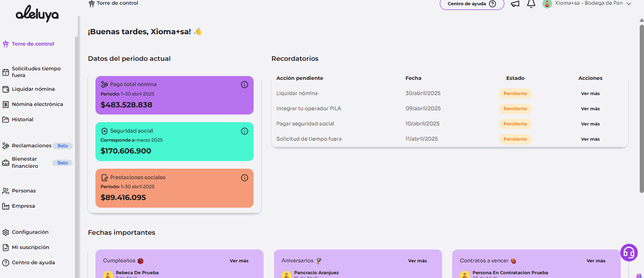This screenshot has height=278, width=644.
Task: Show info for Pago total nómina card
Action: [x=245, y=85]
